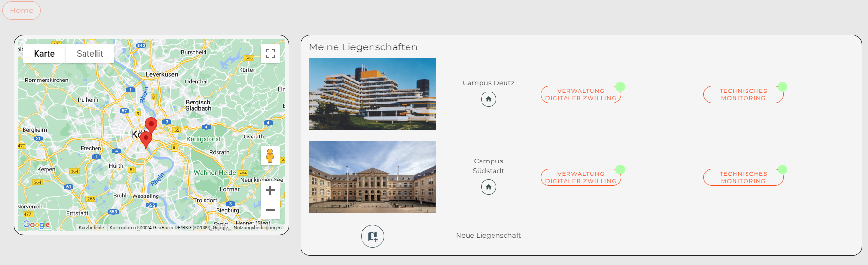The width and height of the screenshot is (868, 265).
Task: Zoom in on the map
Action: pos(270,190)
